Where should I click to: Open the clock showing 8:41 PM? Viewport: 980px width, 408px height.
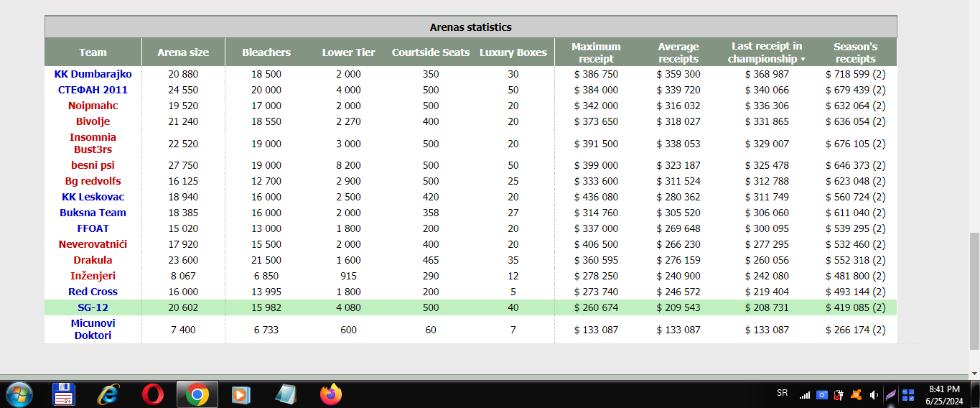pos(943,394)
